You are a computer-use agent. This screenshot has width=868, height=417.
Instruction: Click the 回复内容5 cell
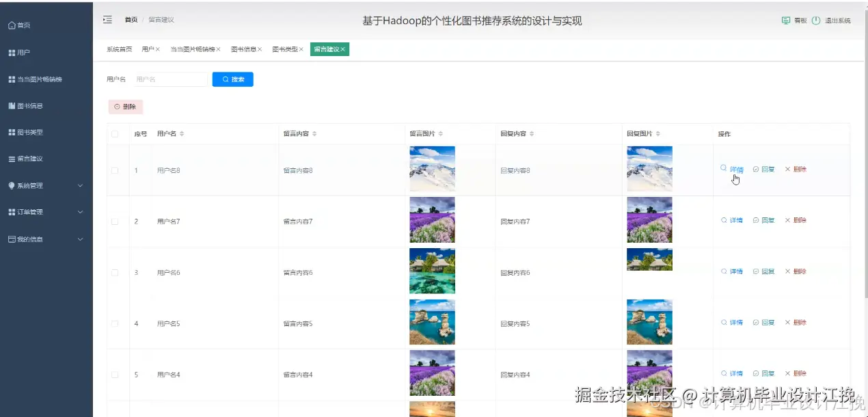[515, 323]
